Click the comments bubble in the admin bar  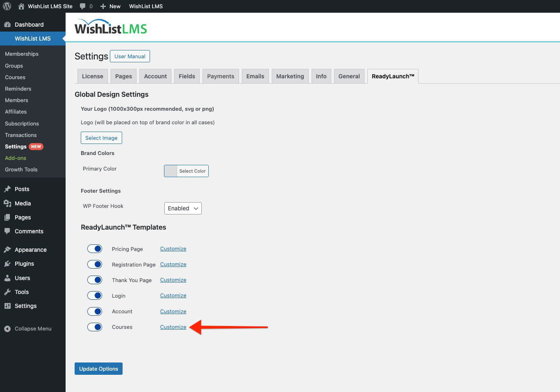click(x=83, y=6)
